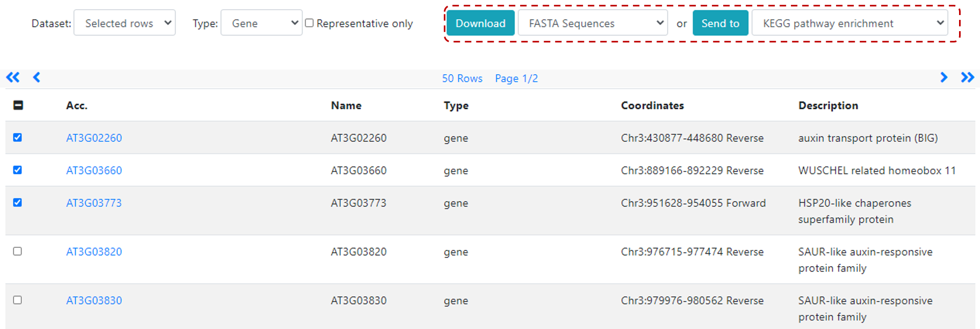Click description auxin transport protein (BIG)
This screenshot has height=329, width=980.
(868, 138)
